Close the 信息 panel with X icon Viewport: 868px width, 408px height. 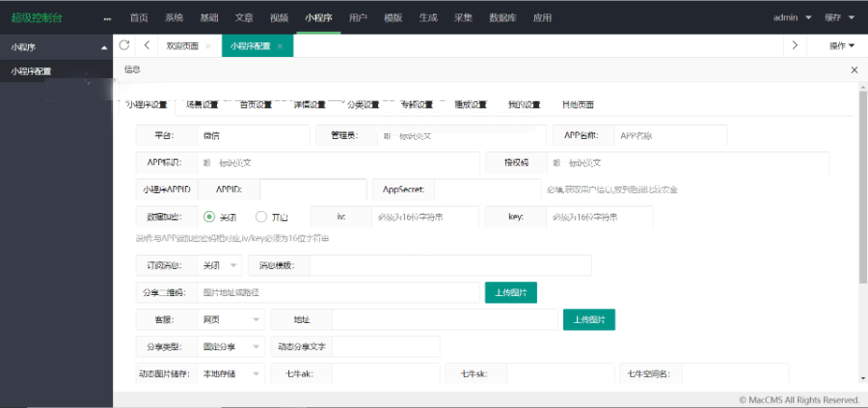tap(854, 70)
